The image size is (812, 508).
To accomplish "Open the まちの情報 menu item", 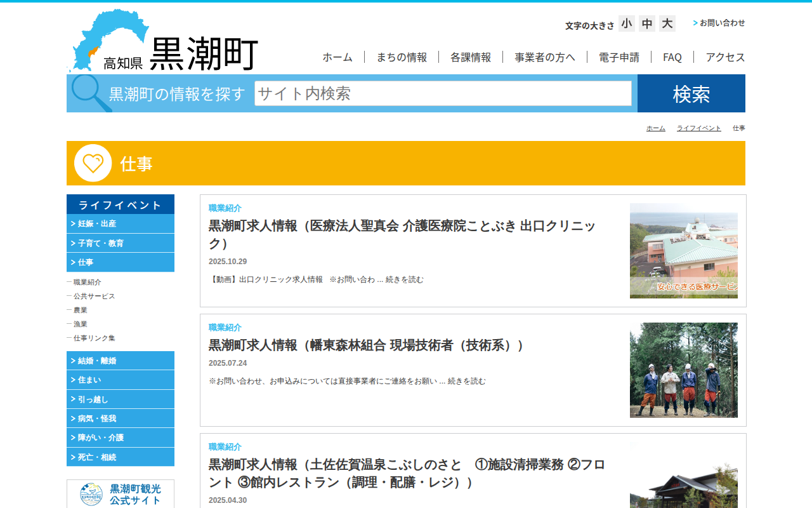I will coord(402,57).
